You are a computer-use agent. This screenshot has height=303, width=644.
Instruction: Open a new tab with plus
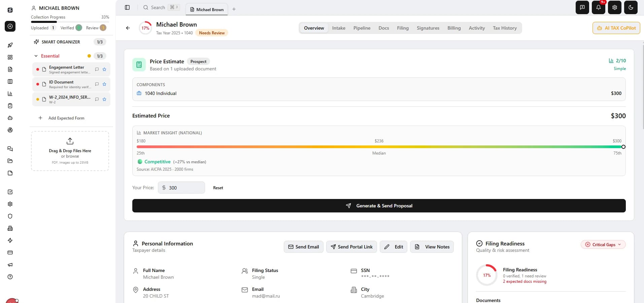click(x=234, y=9)
